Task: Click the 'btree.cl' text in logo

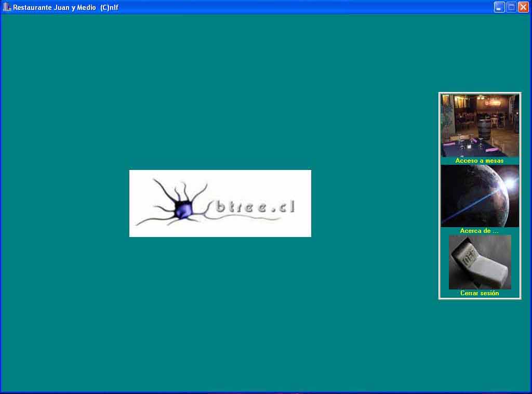Action: pos(255,207)
